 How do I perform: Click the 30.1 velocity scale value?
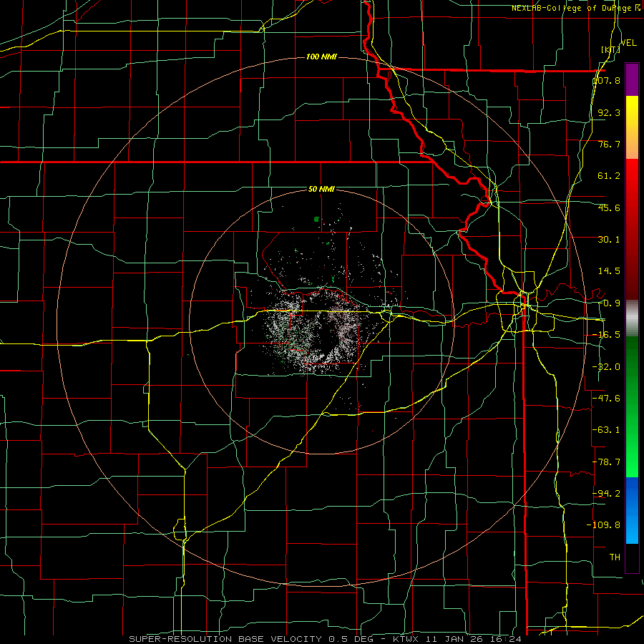609,240
